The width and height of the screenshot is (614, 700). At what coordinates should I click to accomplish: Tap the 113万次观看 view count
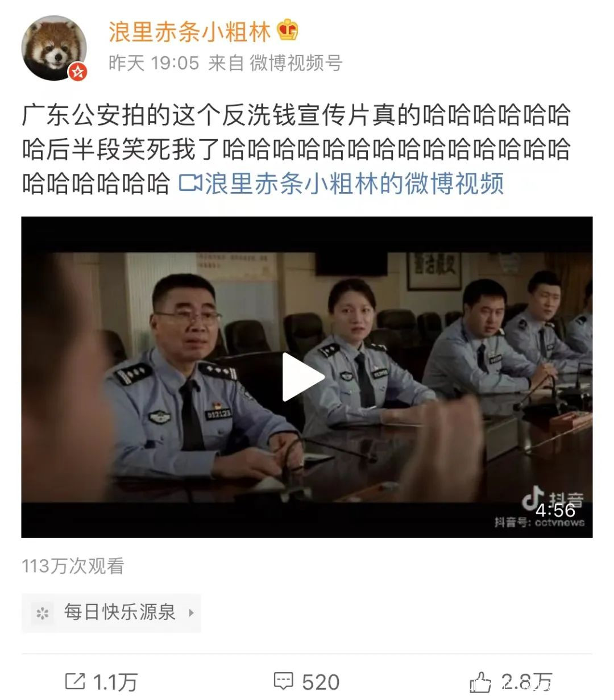[x=73, y=566]
